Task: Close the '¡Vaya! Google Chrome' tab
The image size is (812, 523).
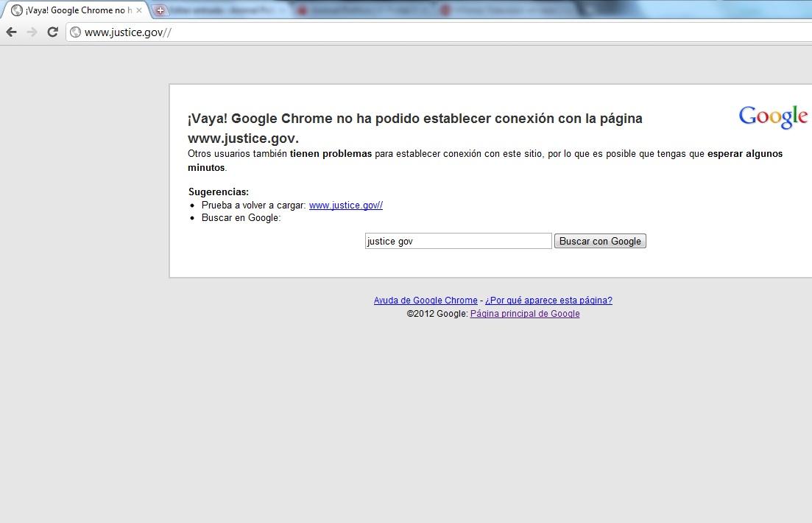Action: (x=139, y=11)
